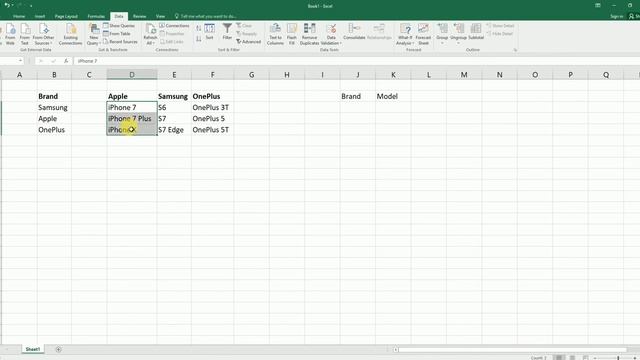Click Connections in the Connections group
The width and height of the screenshot is (640, 360).
(174, 26)
